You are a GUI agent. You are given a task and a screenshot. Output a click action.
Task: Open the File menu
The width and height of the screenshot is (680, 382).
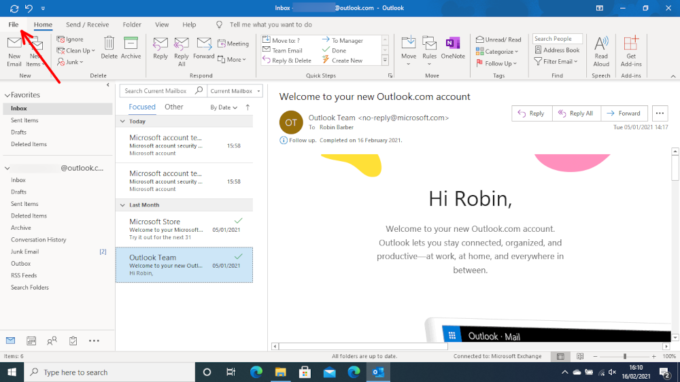[13, 25]
